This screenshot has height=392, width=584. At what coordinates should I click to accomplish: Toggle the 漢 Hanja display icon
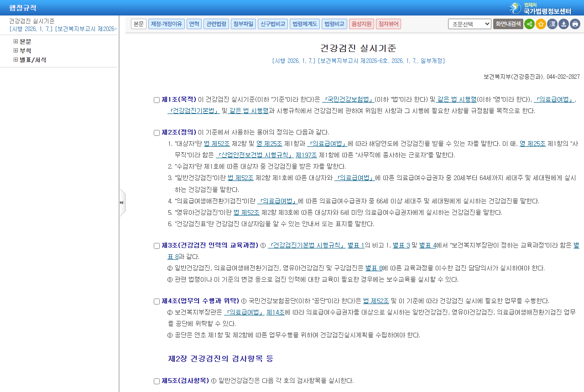click(552, 24)
